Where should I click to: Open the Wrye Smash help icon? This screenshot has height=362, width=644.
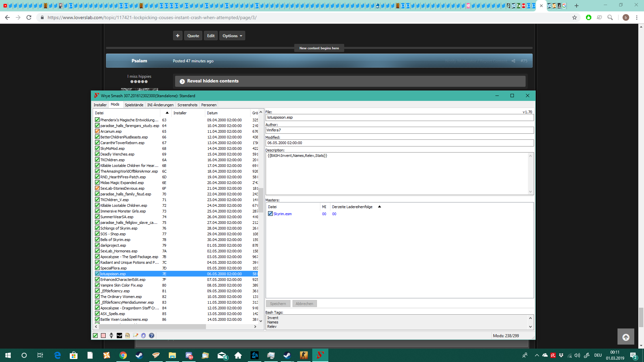click(x=152, y=336)
